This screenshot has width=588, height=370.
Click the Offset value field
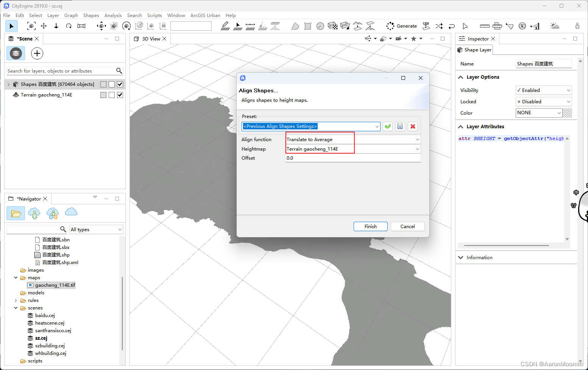click(x=353, y=158)
